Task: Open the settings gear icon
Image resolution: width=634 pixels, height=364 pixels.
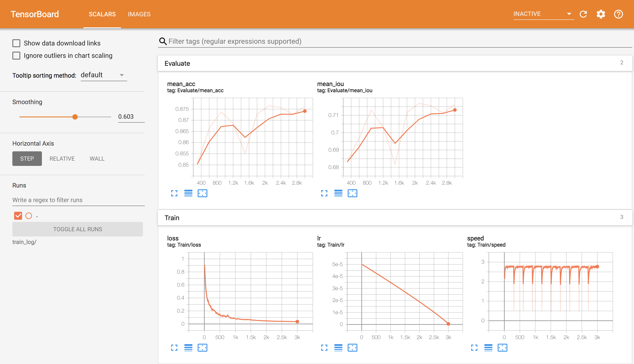Action: tap(601, 14)
